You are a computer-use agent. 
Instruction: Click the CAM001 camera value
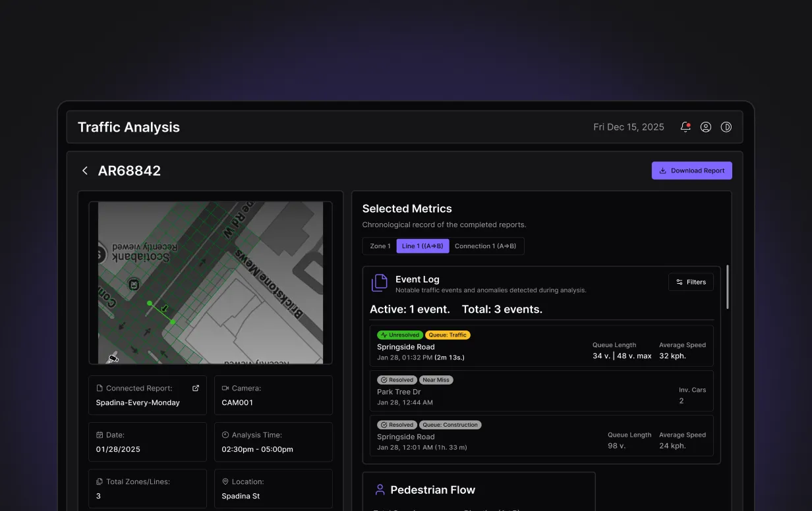[237, 402]
